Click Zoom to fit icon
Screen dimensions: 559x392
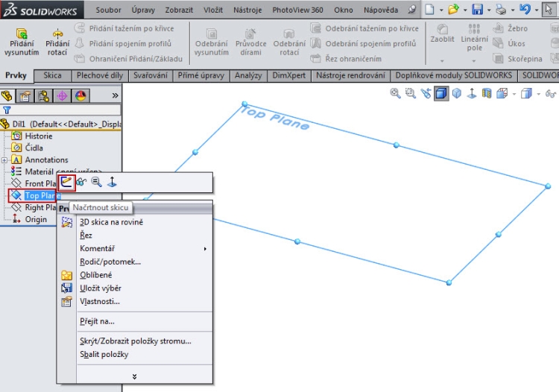395,94
